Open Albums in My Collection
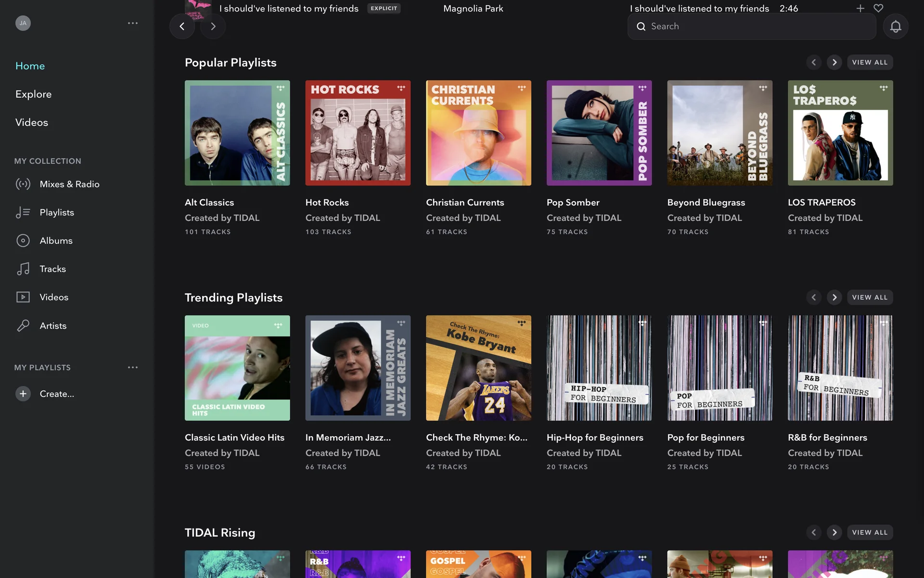 tap(56, 241)
